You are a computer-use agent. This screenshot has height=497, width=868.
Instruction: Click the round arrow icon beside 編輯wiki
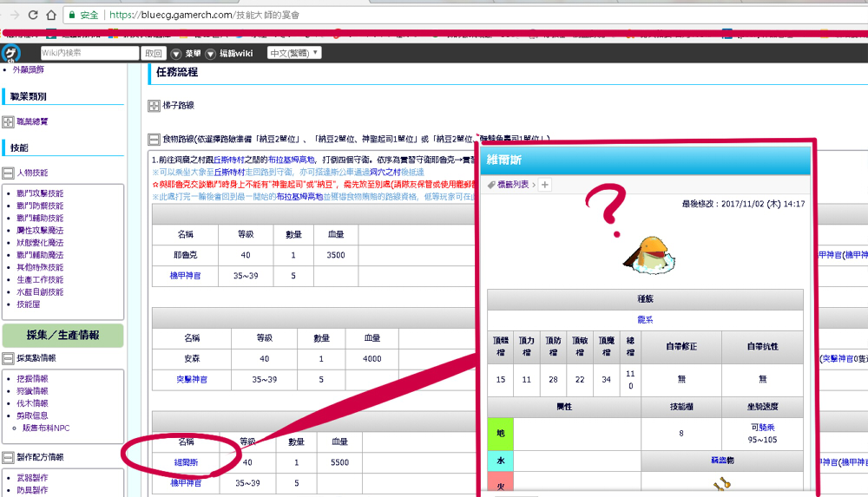pos(210,54)
